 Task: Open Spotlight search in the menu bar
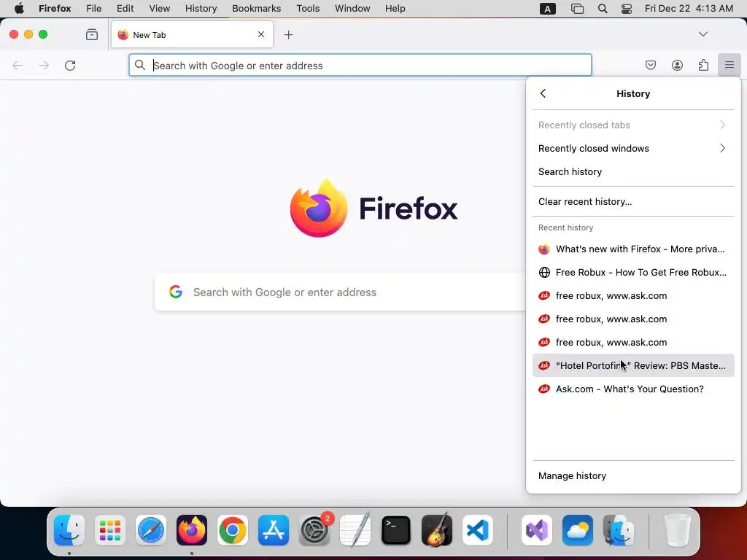pyautogui.click(x=602, y=9)
